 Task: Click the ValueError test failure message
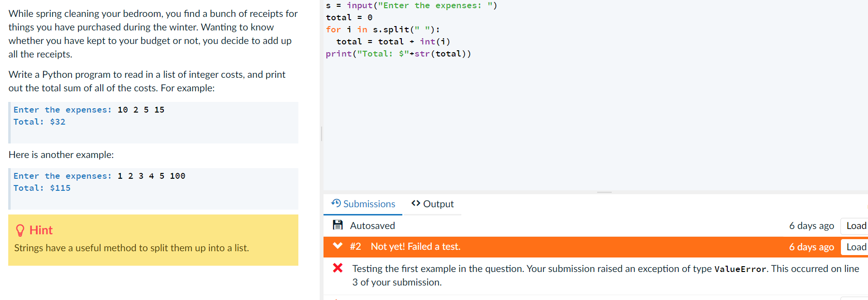[606, 275]
